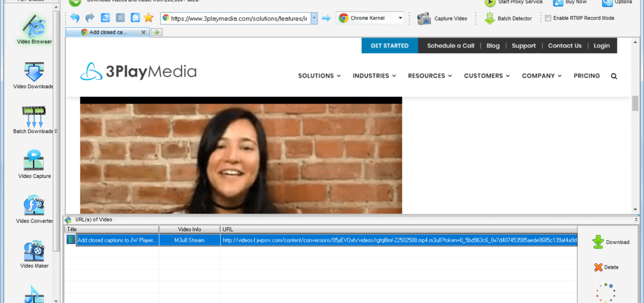Open the address bar URL history dropdown
The width and height of the screenshot is (644, 303).
pyautogui.click(x=314, y=18)
